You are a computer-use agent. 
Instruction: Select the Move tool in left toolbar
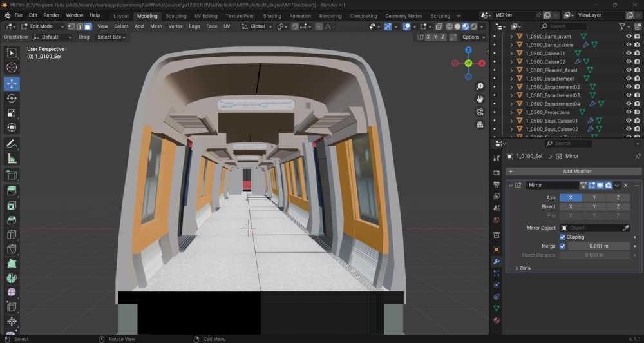pyautogui.click(x=12, y=84)
